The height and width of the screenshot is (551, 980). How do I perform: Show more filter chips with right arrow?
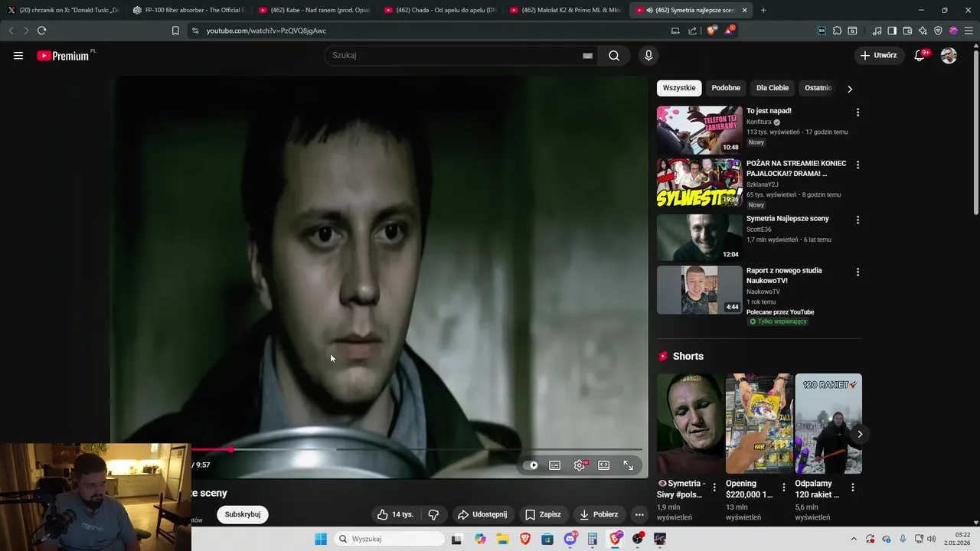pyautogui.click(x=849, y=89)
